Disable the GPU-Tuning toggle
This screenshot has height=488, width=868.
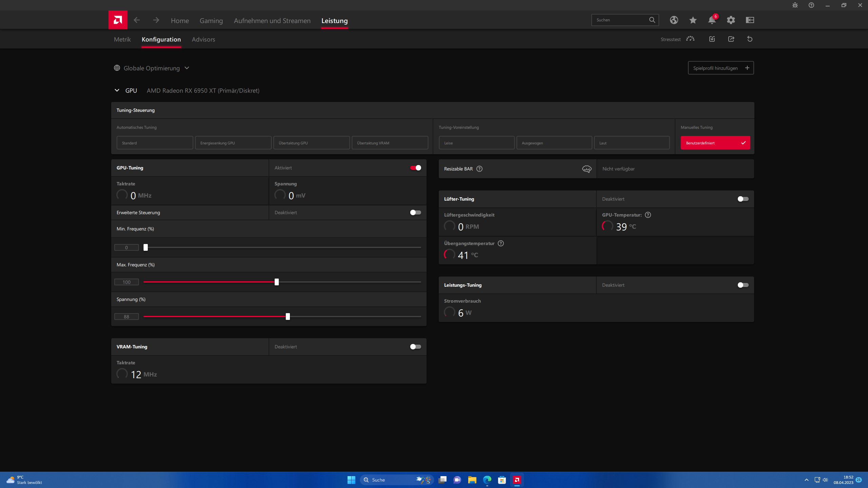pos(415,168)
